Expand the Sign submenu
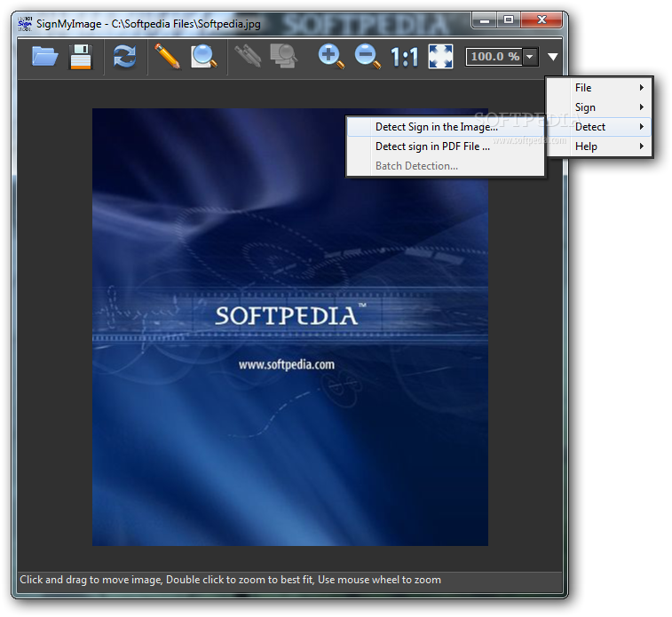Image resolution: width=672 pixels, height=617 pixels. 598,107
